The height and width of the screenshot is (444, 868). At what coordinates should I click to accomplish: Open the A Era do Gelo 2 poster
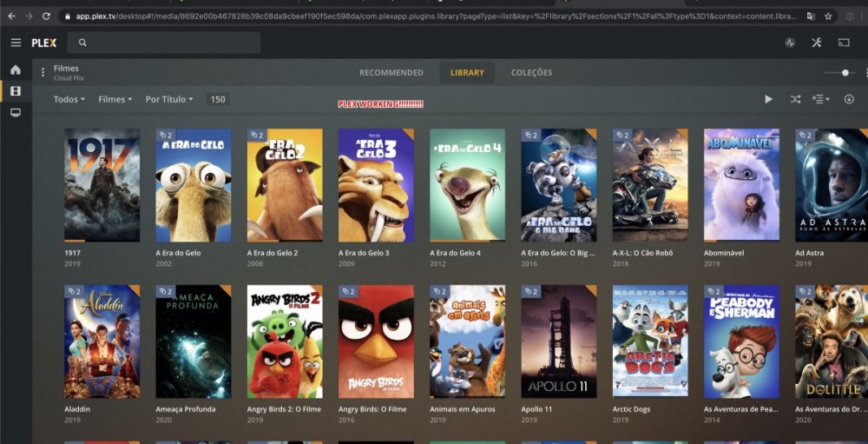(285, 185)
